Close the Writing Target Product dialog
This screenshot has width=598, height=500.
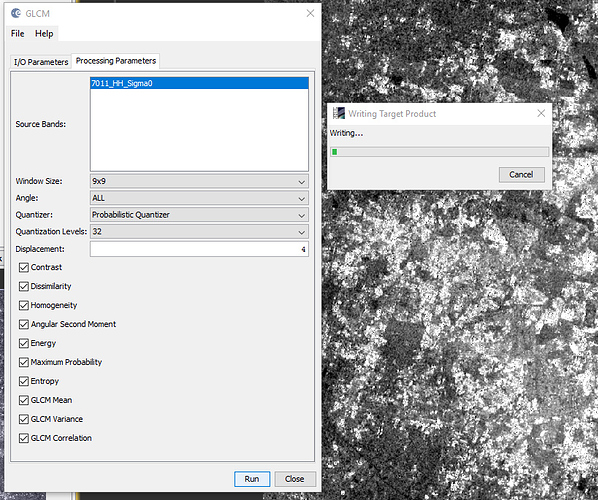[x=541, y=113]
